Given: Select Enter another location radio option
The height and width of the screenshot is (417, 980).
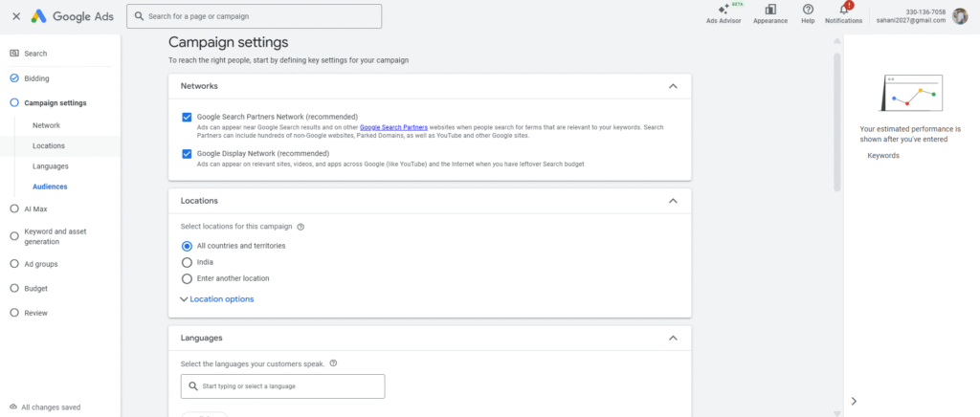Looking at the screenshot, I should pos(187,278).
